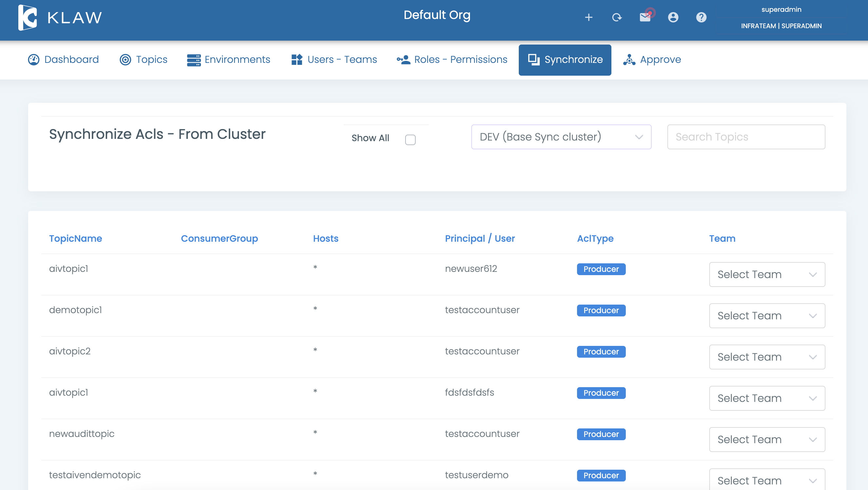This screenshot has width=868, height=490.
Task: Open the mail notifications icon
Action: [645, 17]
